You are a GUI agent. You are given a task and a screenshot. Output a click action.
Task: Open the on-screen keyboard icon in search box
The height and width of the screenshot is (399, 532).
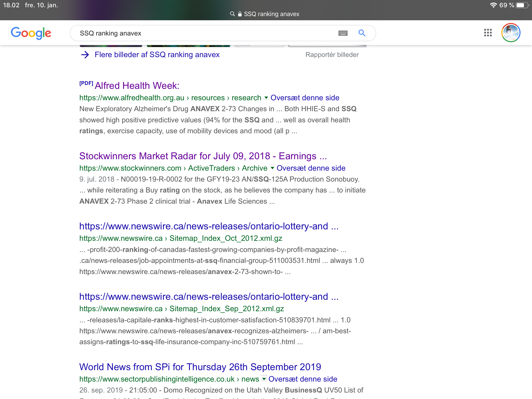point(343,33)
